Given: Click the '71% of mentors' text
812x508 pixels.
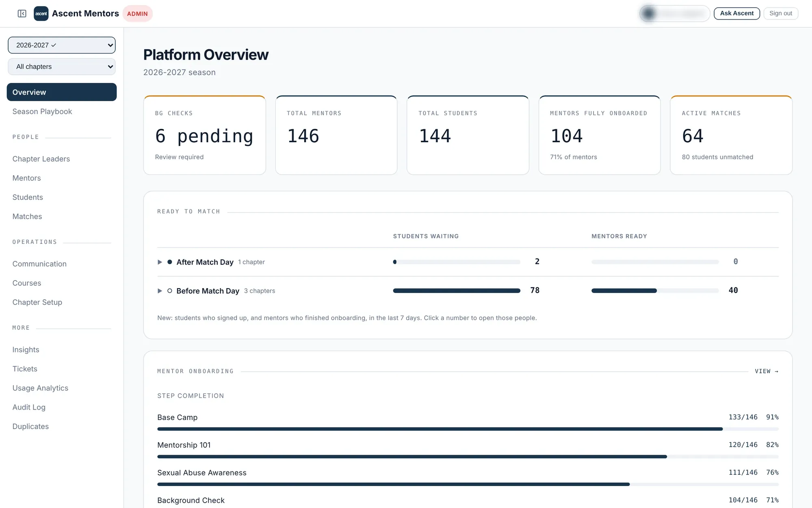Looking at the screenshot, I should coord(573,157).
